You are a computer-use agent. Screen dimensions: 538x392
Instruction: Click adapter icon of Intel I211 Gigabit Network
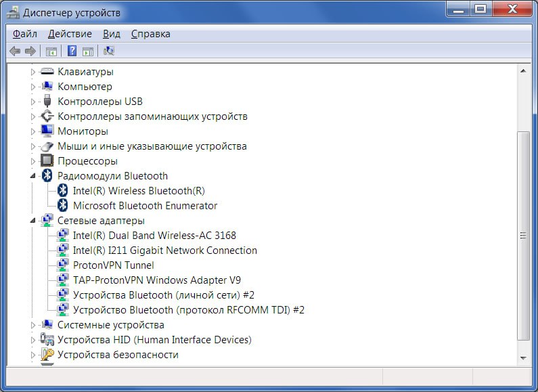coord(62,250)
